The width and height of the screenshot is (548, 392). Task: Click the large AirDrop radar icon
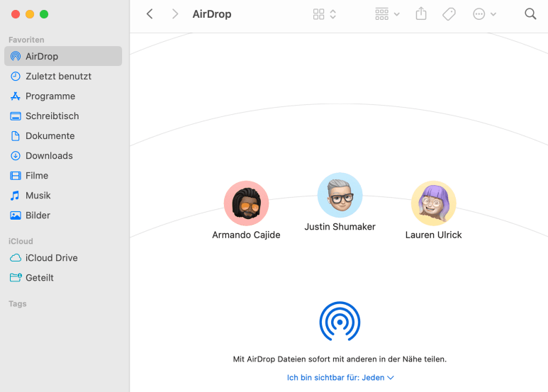pyautogui.click(x=340, y=321)
